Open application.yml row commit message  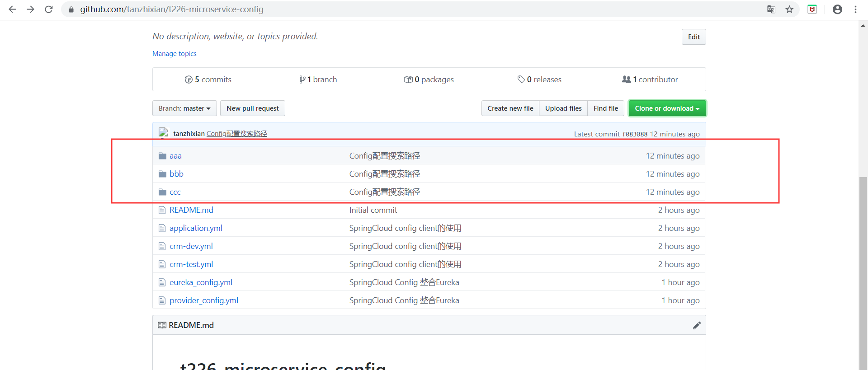[405, 228]
